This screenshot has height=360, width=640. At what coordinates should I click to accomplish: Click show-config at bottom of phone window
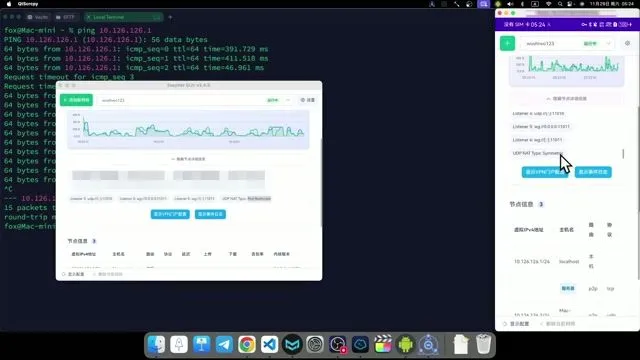pyautogui.click(x=516, y=324)
